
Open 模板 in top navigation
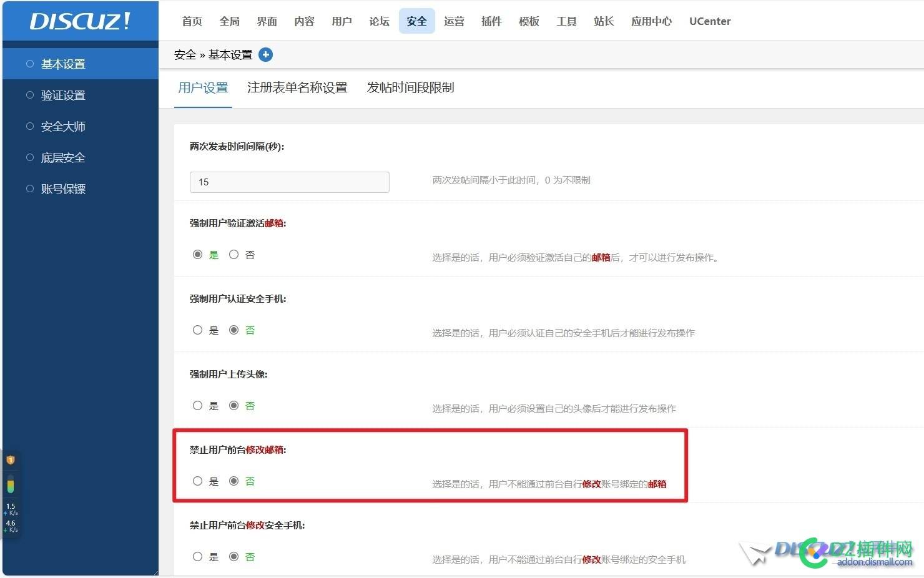pos(529,21)
